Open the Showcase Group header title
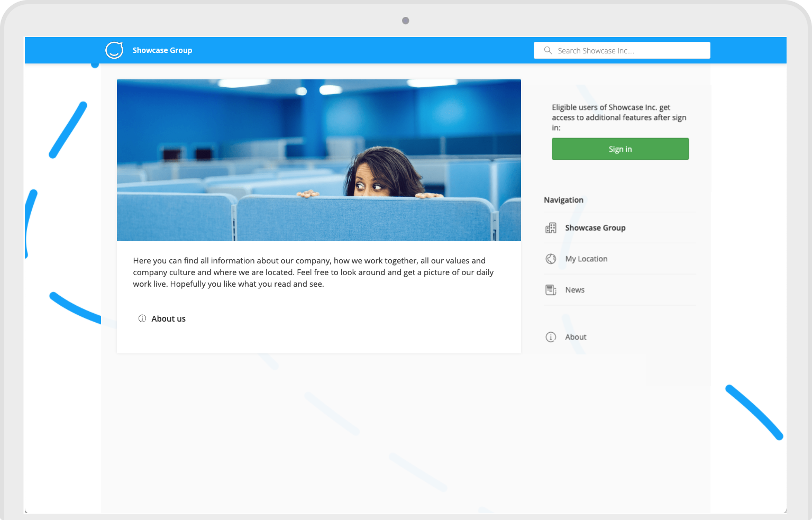Screen dimensions: 812x520 pyautogui.click(x=162, y=50)
